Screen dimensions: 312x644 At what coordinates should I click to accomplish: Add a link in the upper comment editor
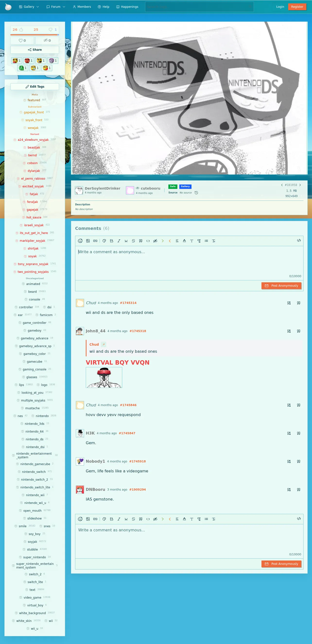(x=95, y=241)
